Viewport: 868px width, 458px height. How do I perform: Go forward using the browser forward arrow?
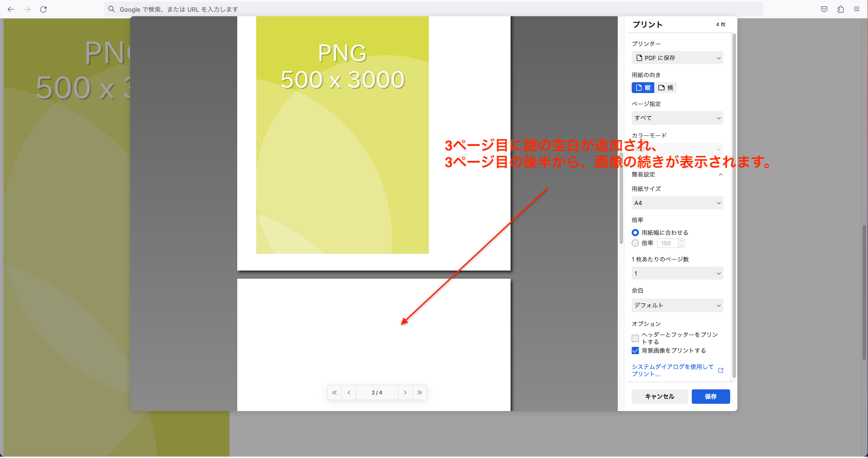[x=27, y=9]
